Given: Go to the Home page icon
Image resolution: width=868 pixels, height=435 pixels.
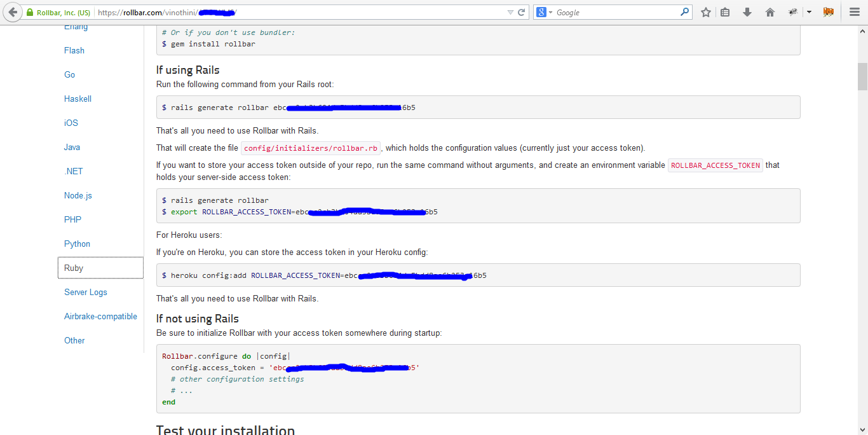Looking at the screenshot, I should coord(770,12).
